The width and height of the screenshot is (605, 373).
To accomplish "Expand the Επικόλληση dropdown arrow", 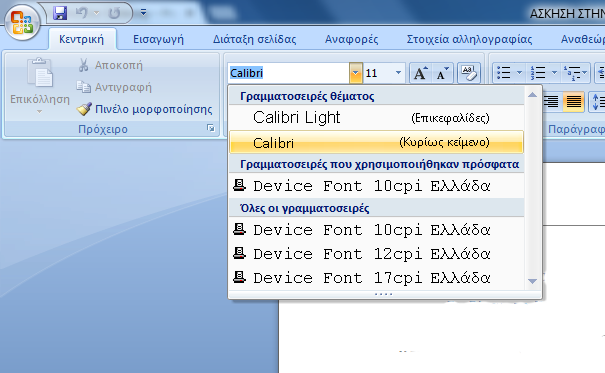I will pyautogui.click(x=39, y=112).
